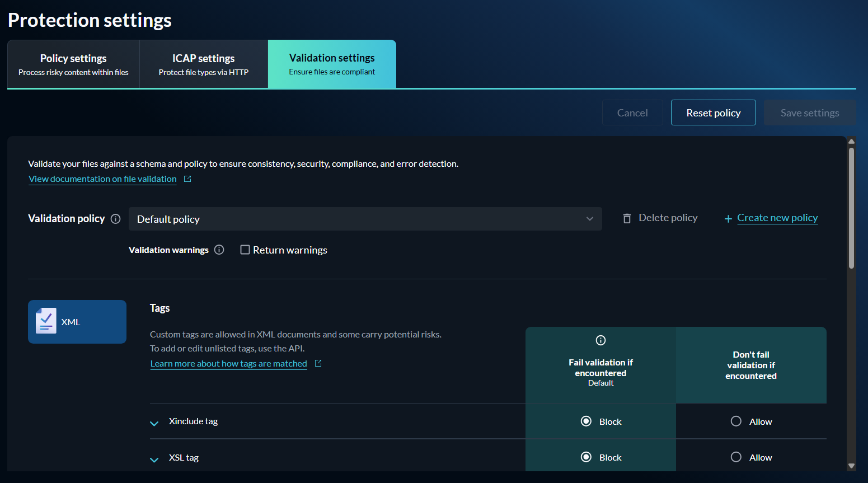Click the Delete policy trash icon
868x483 pixels.
point(627,218)
